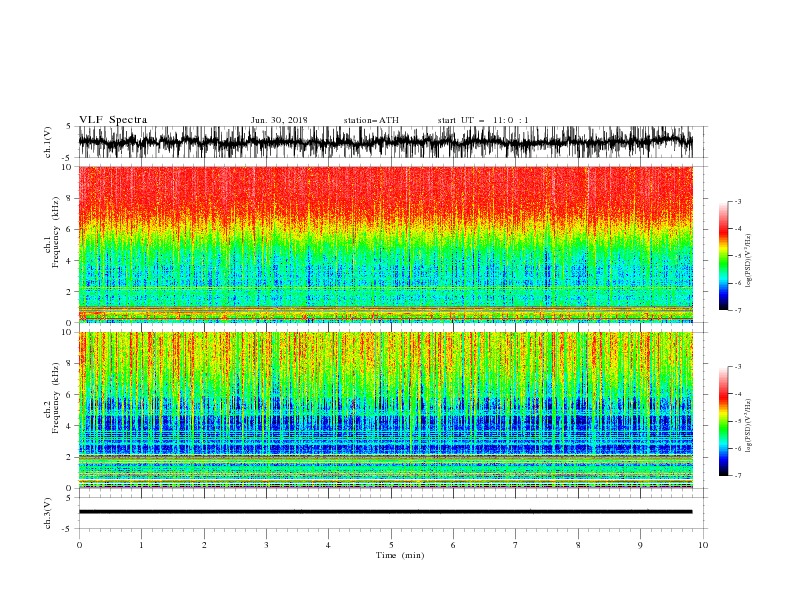This screenshot has height=612, width=792.
Task: Click time axis tick label "5"
Action: pos(391,545)
